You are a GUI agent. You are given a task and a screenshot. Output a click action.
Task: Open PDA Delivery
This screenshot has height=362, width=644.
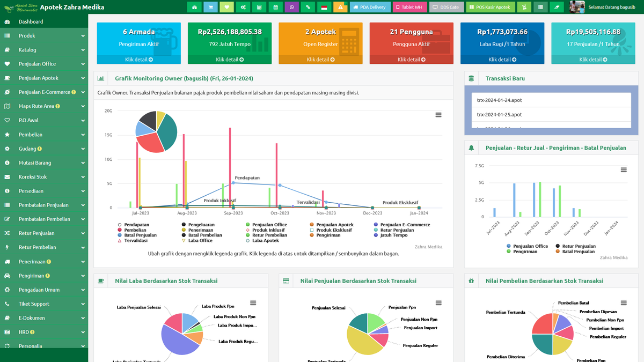(x=370, y=7)
